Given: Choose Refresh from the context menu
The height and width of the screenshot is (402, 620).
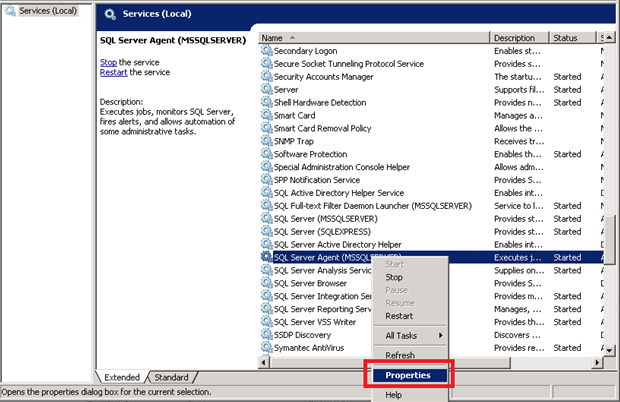Looking at the screenshot, I should point(400,355).
